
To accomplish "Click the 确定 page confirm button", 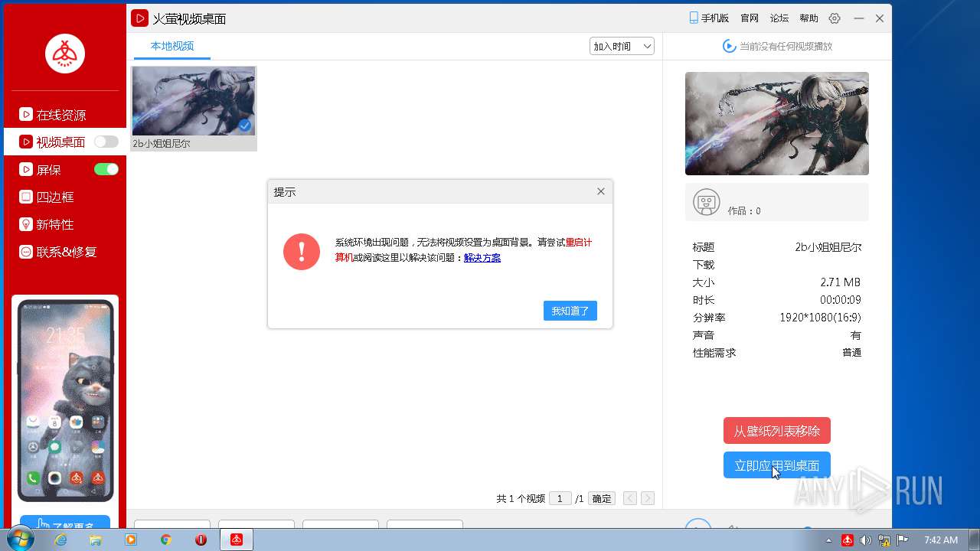I will (603, 498).
